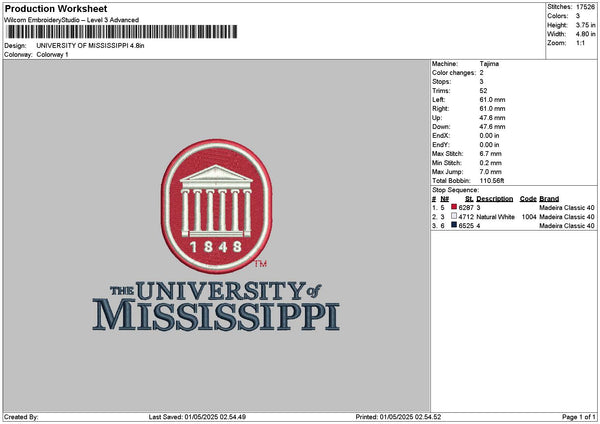
Task: Click the Min Stitch value 0.2 mm
Action: pyautogui.click(x=491, y=163)
